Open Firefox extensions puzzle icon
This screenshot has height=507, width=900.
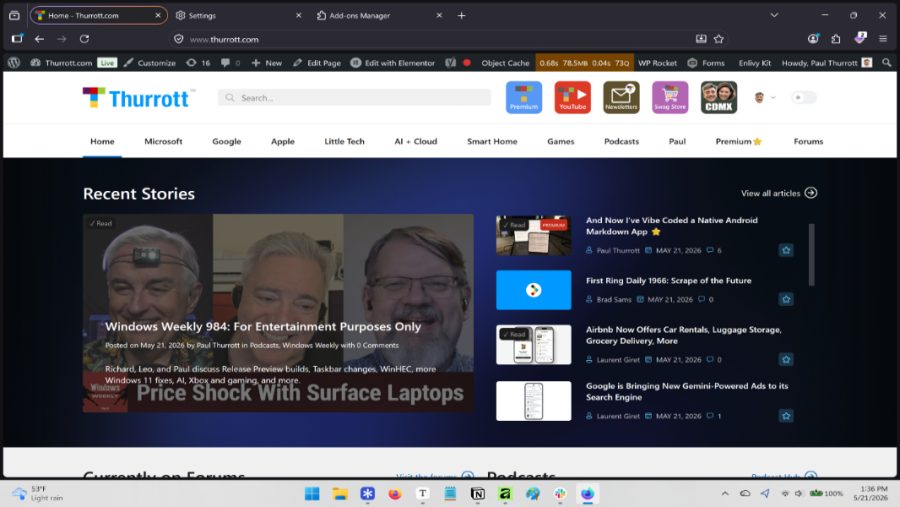coord(836,39)
